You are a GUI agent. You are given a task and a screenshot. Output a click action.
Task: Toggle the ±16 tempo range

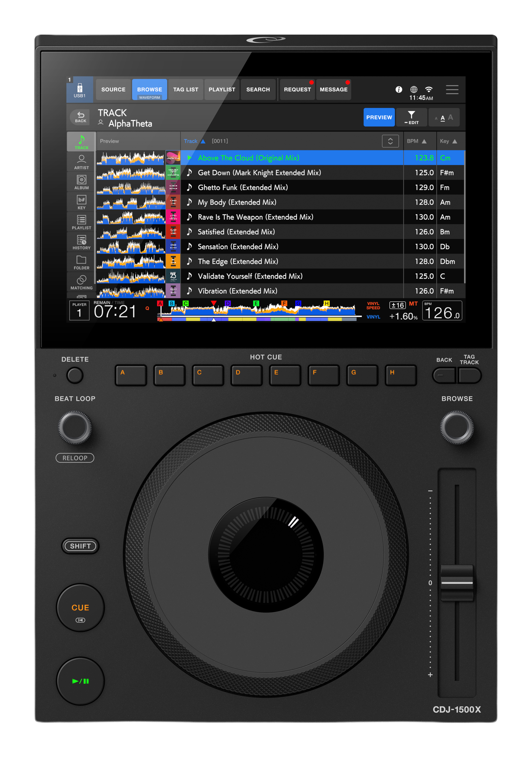[397, 305]
